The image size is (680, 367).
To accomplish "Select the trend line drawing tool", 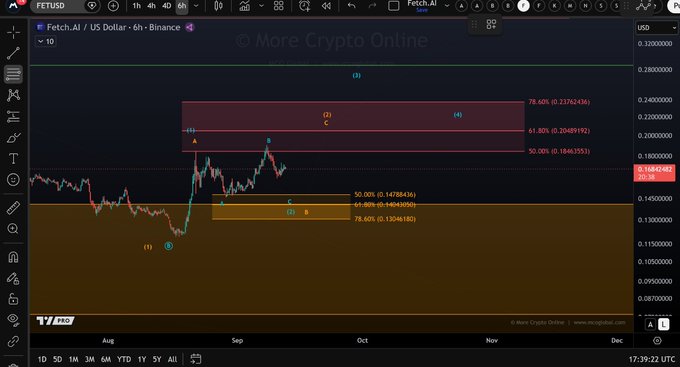I will tap(13, 53).
